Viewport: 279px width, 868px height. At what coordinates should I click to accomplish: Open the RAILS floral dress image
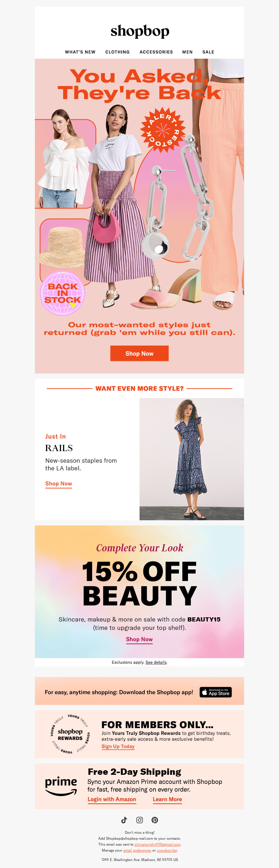coord(192,459)
